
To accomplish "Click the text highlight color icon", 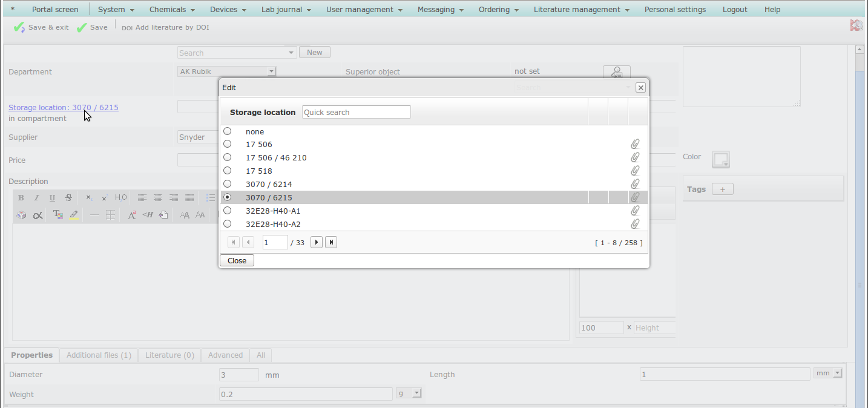I will [74, 215].
